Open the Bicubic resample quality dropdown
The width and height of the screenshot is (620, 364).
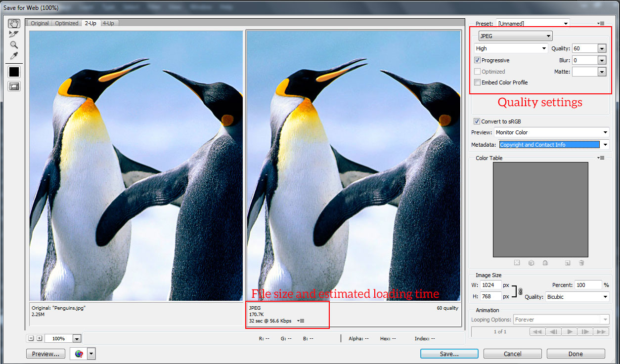coord(577,297)
